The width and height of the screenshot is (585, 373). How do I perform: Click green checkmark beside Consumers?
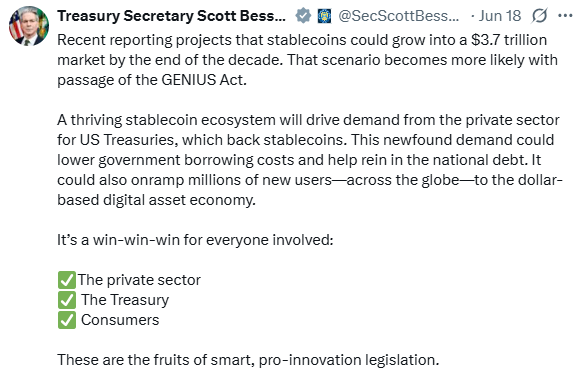tap(67, 320)
